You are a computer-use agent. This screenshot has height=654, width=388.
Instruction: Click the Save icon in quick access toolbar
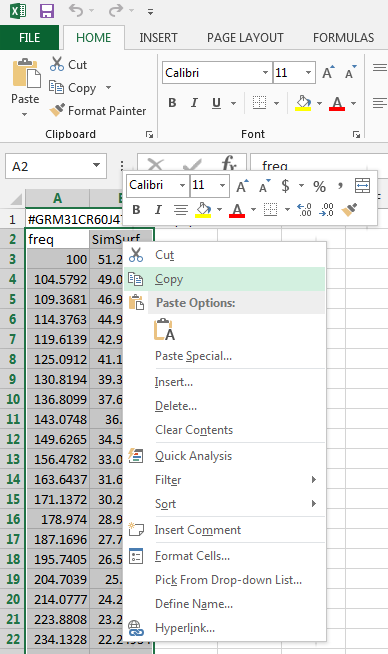click(47, 10)
